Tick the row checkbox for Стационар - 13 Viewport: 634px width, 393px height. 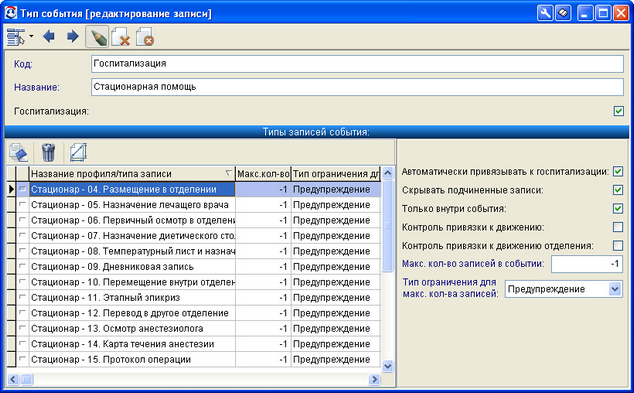pyautogui.click(x=22, y=328)
